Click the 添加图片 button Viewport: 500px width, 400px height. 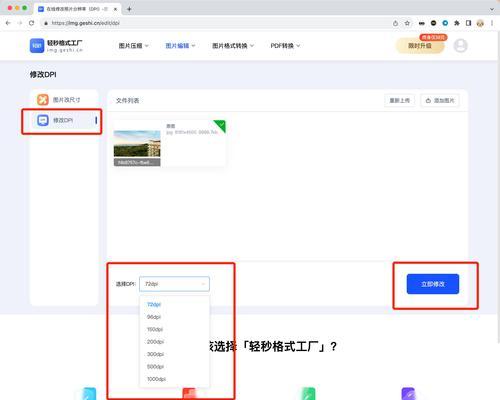[440, 100]
